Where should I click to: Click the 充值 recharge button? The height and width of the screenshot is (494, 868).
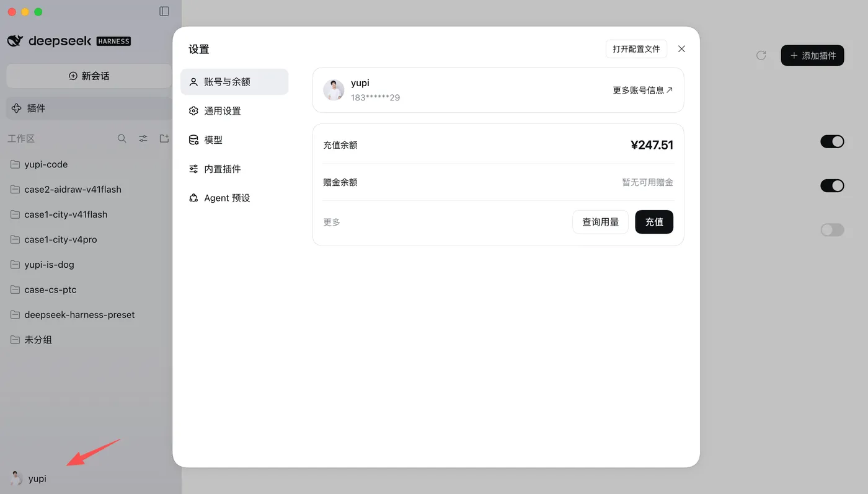tap(654, 222)
